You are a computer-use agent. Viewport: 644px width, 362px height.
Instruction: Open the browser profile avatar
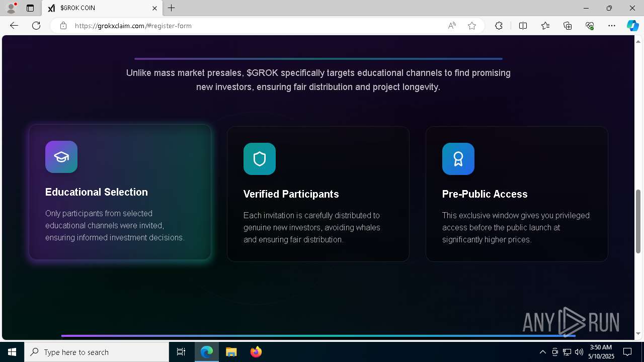[11, 8]
